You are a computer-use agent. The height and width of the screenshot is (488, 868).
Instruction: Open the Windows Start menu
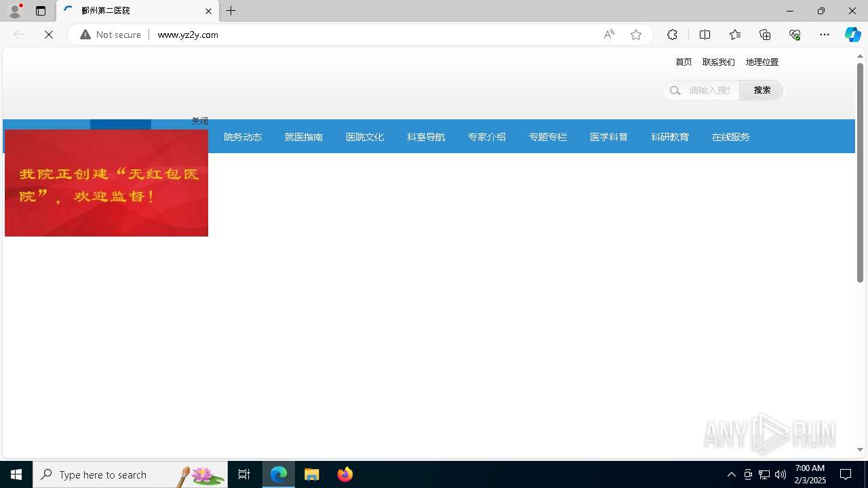[x=16, y=474]
